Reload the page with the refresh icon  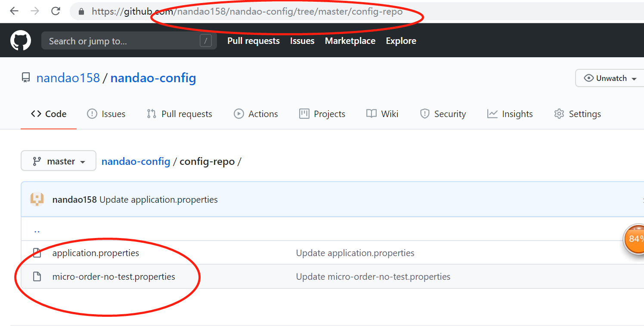tap(56, 12)
